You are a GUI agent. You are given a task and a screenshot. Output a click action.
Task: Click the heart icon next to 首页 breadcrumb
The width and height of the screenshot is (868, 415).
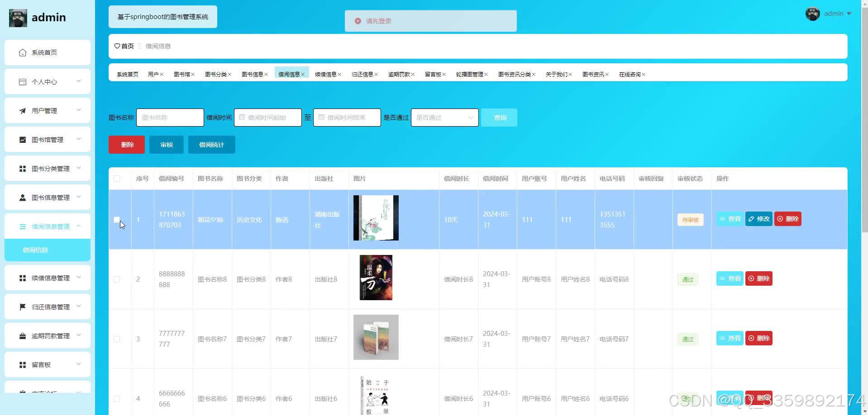pyautogui.click(x=117, y=46)
